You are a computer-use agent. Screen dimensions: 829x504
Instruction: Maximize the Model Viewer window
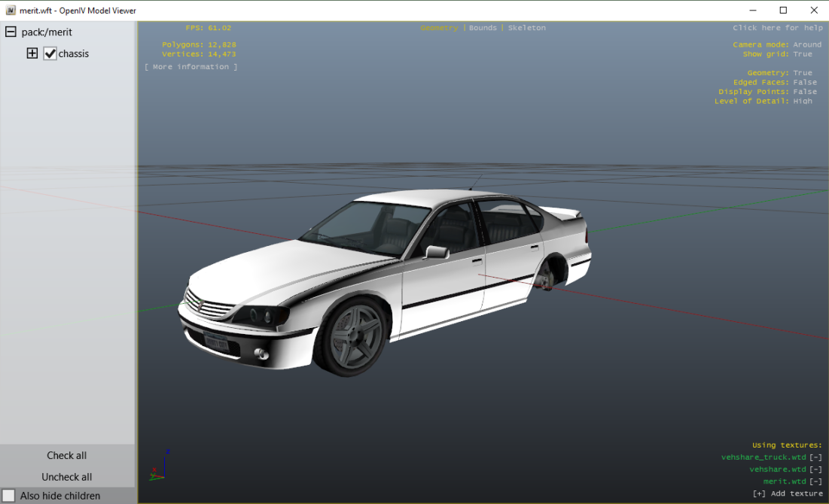pos(784,10)
